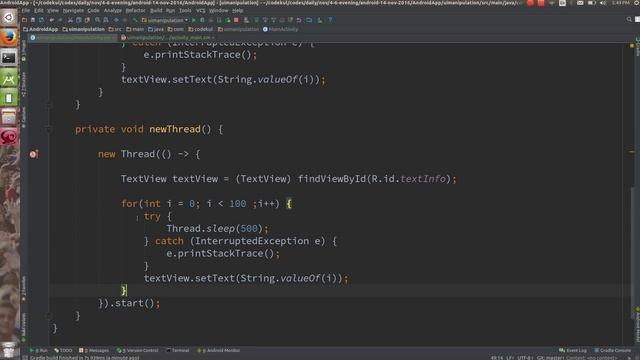
Task: Click the Paste icon in the toolbar
Action: tap(87, 20)
